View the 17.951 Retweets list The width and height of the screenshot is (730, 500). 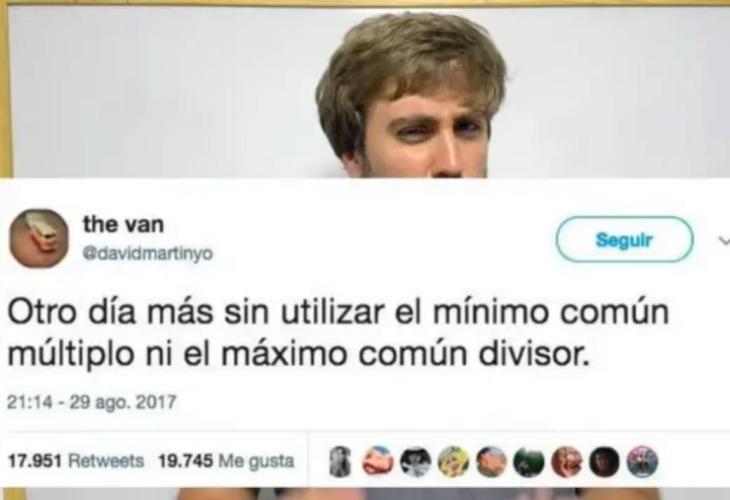click(76, 461)
